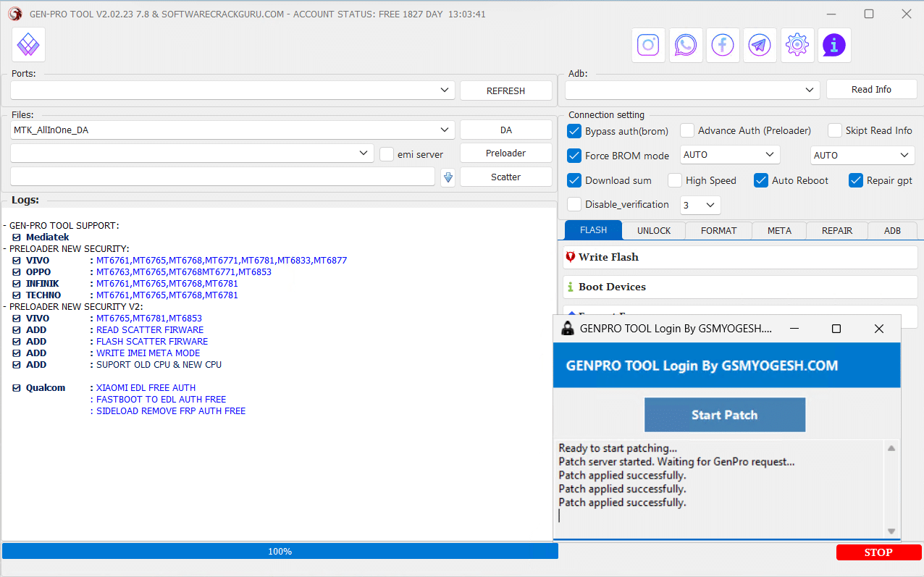This screenshot has width=924, height=577.
Task: Open settings via the gear icon
Action: [797, 46]
